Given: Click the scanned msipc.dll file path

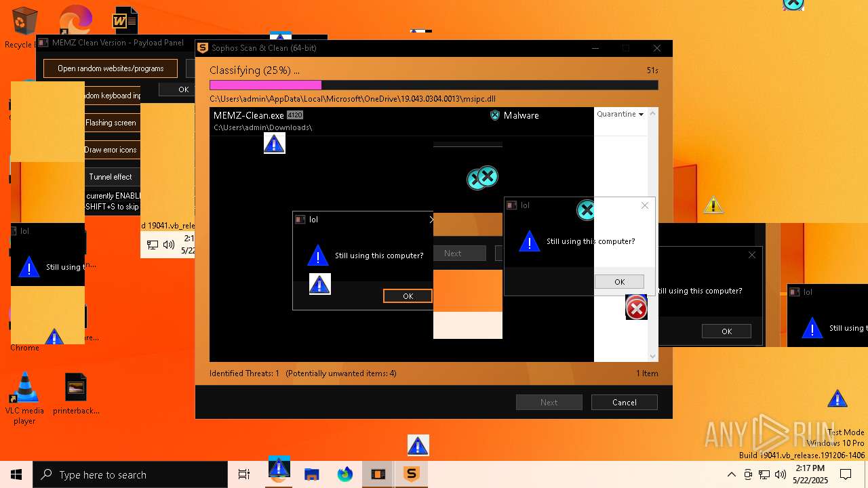Looking at the screenshot, I should coord(353,99).
